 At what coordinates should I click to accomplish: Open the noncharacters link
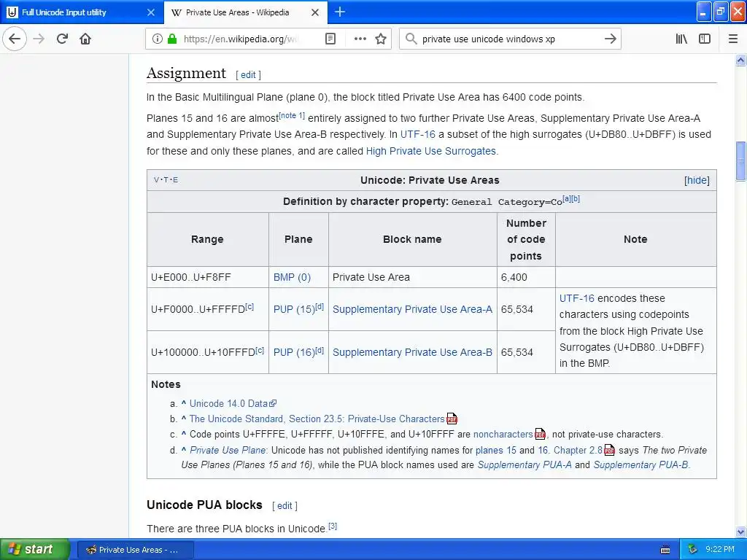point(503,435)
